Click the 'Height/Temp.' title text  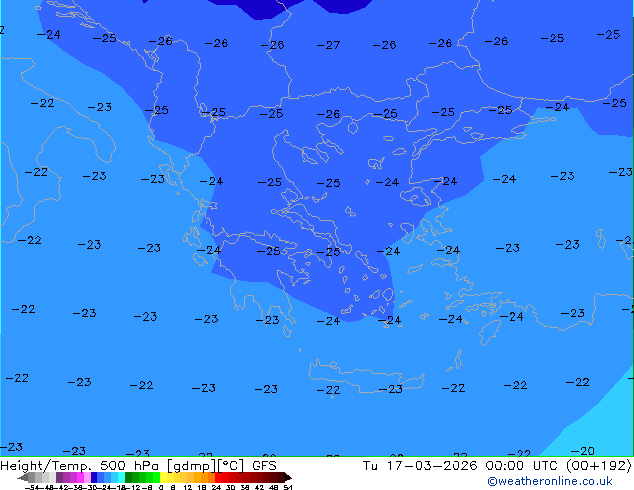coord(46,466)
